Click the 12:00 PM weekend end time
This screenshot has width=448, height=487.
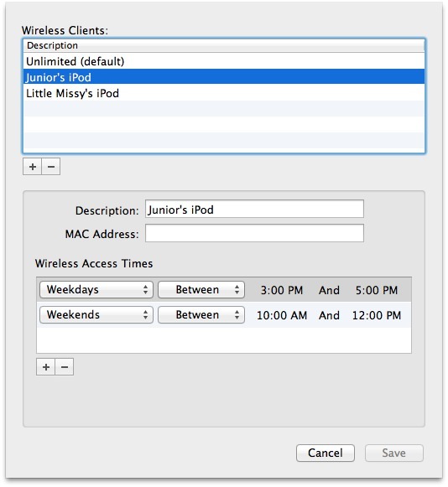(x=377, y=315)
